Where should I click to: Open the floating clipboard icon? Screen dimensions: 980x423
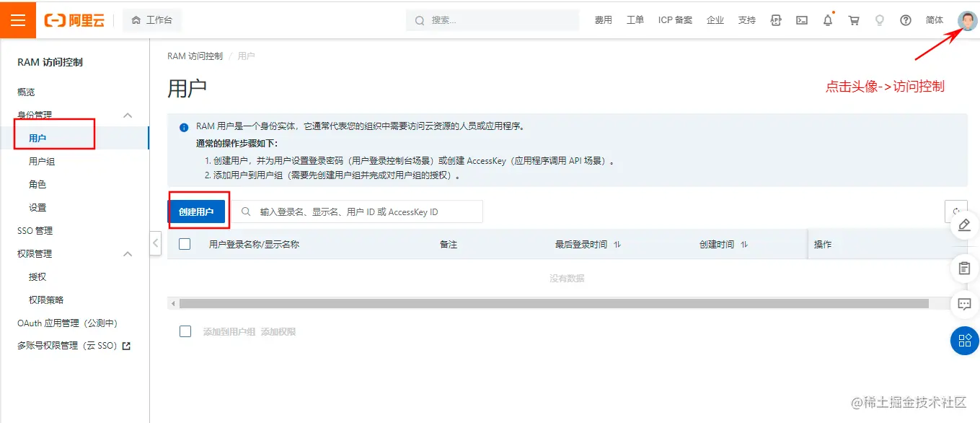[x=965, y=268]
